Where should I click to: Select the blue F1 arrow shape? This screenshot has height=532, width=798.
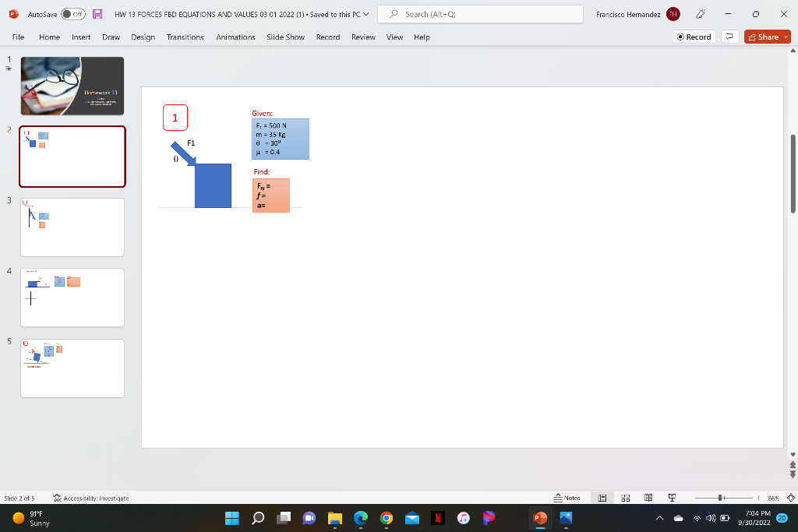coord(183,153)
